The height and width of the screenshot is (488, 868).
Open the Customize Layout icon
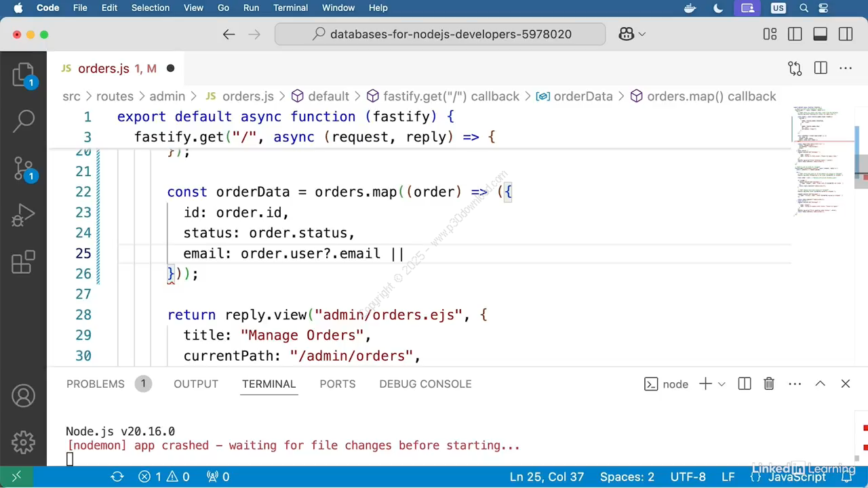point(770,35)
